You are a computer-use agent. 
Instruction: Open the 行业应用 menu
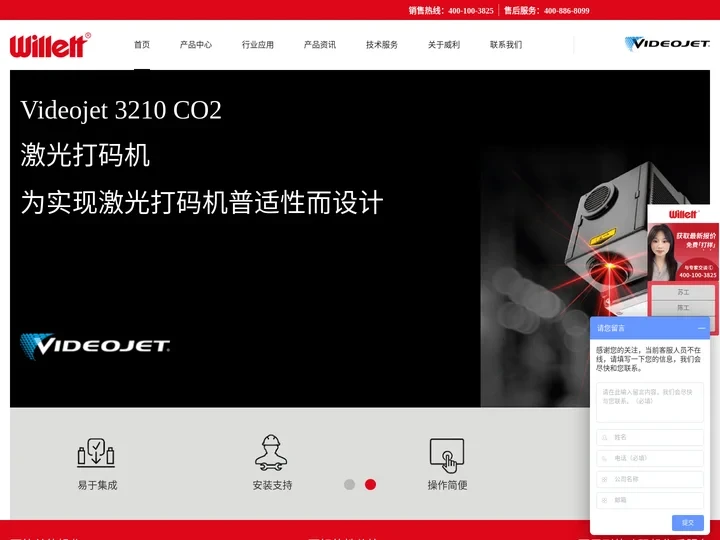[x=258, y=45]
